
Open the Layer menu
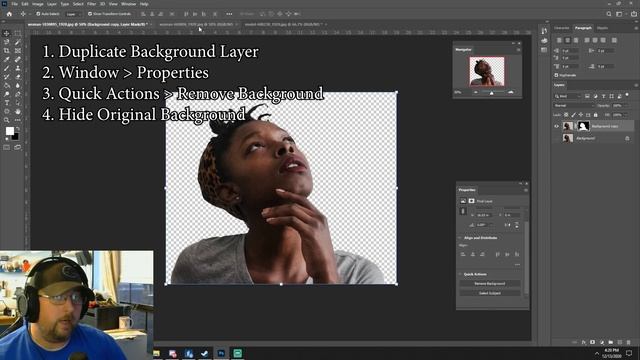tap(51, 4)
